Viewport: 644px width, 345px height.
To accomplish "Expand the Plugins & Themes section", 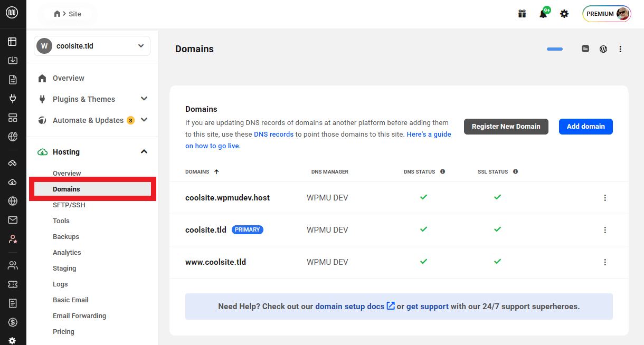I will (x=144, y=99).
